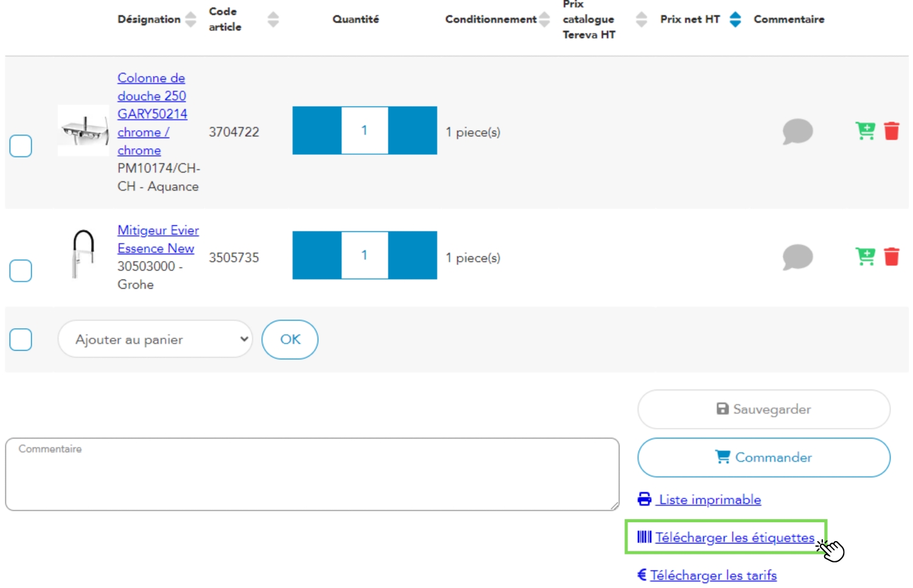Viewport: 913px width, 588px height.
Task: Click the Grohe faucet product thumbnail
Action: click(83, 254)
